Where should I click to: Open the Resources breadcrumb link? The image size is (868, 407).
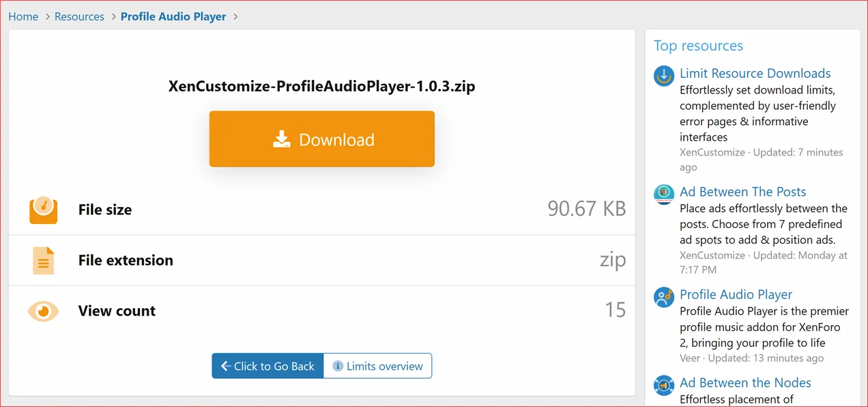[x=79, y=16]
